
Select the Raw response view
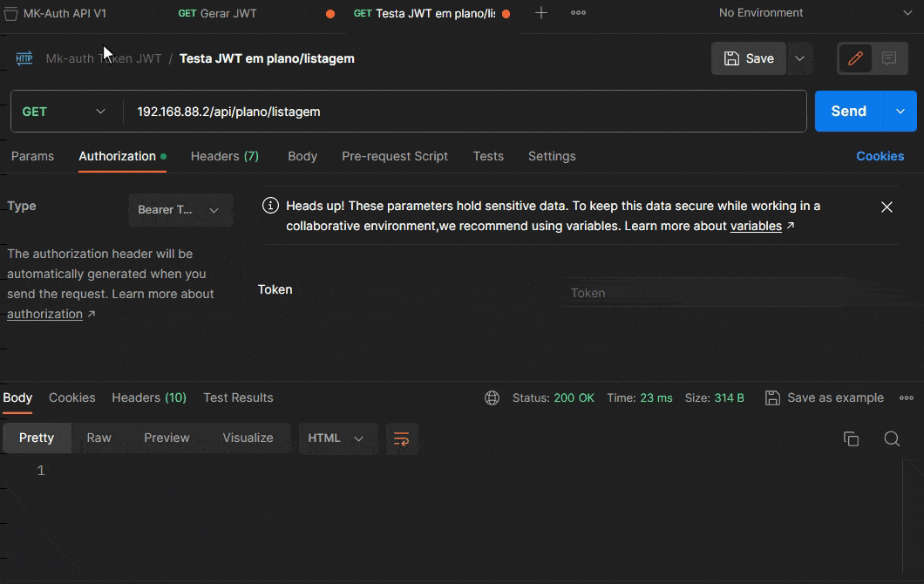pyautogui.click(x=99, y=438)
